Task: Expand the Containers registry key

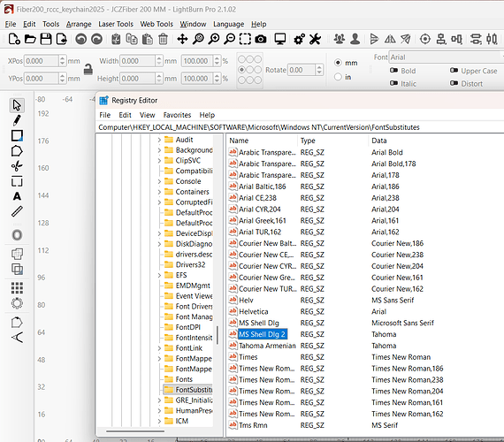Action: [159, 192]
